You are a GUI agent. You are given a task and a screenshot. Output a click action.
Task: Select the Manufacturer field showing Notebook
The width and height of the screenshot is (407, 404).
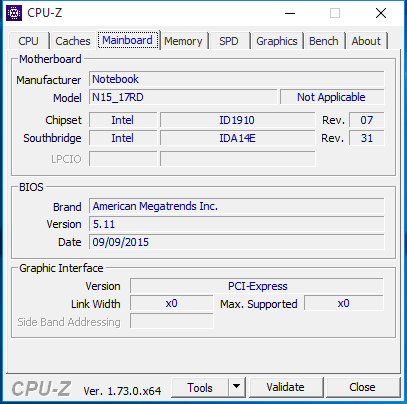tap(237, 79)
